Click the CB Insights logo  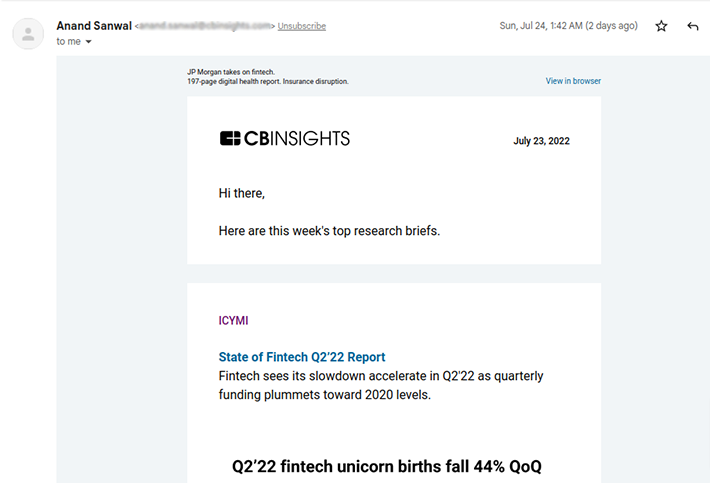click(x=285, y=139)
